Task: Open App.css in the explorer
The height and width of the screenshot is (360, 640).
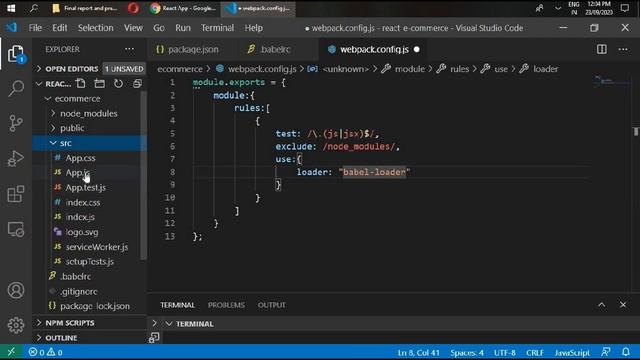Action: [90, 158]
